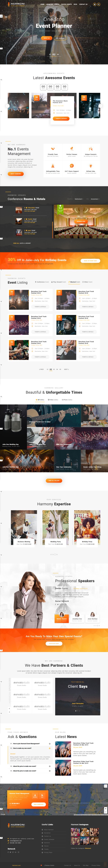Open the search icon in header

coord(99,4)
